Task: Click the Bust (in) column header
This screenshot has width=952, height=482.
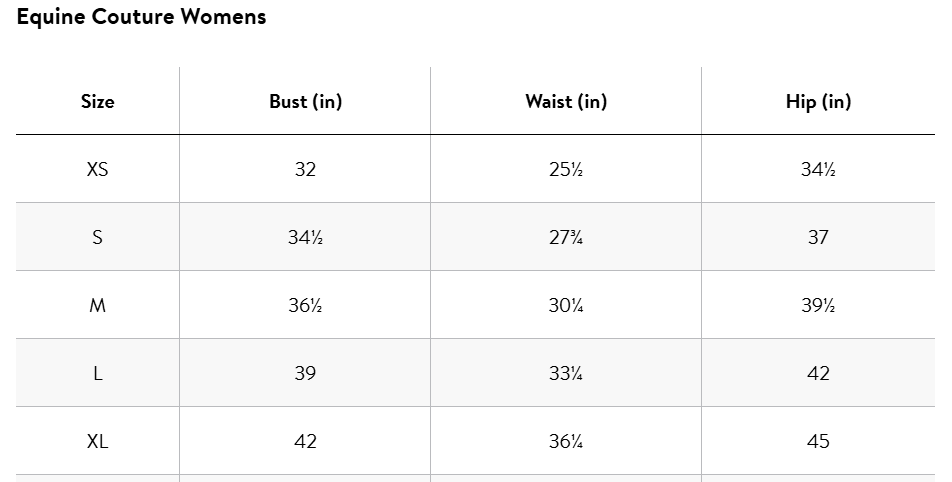Action: tap(305, 101)
